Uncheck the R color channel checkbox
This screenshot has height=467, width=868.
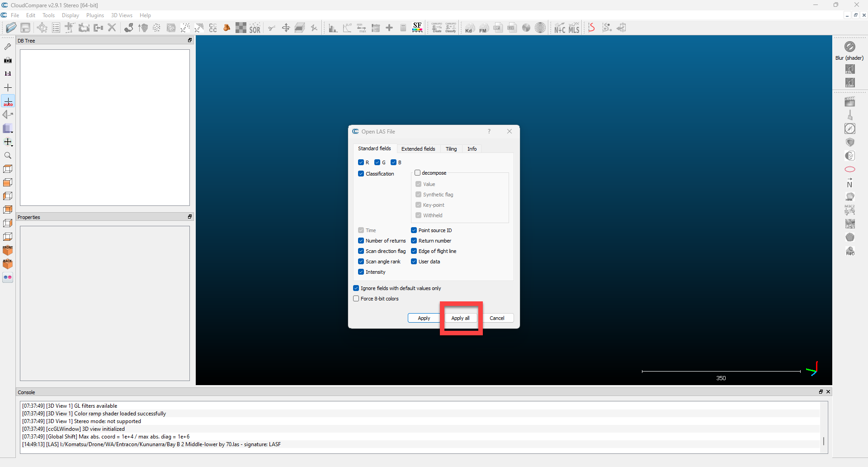point(361,162)
